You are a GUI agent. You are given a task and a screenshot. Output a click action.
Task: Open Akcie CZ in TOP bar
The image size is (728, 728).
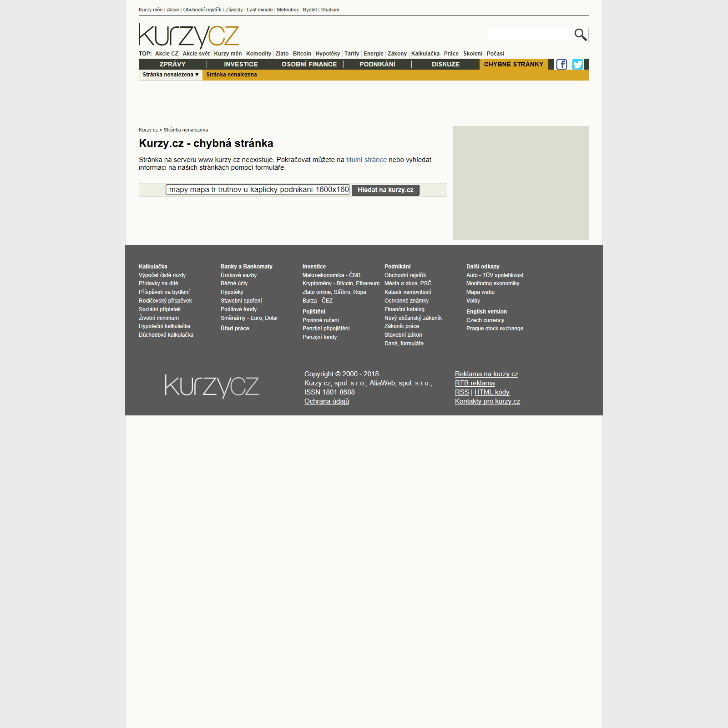point(167,54)
